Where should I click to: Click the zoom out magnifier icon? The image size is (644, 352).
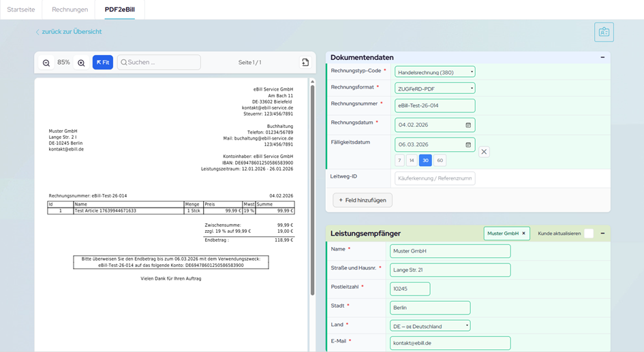46,63
